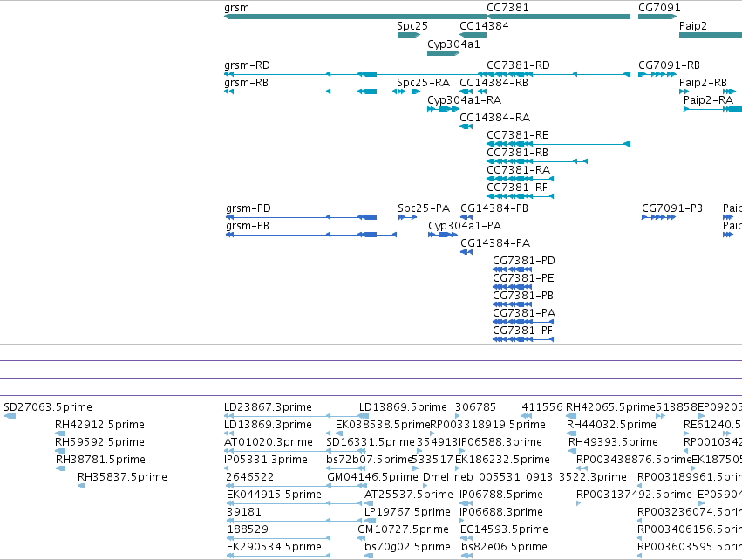Image resolution: width=742 pixels, height=560 pixels.
Task: Select the Cyp304a1-RA transcript label
Action: (464, 100)
